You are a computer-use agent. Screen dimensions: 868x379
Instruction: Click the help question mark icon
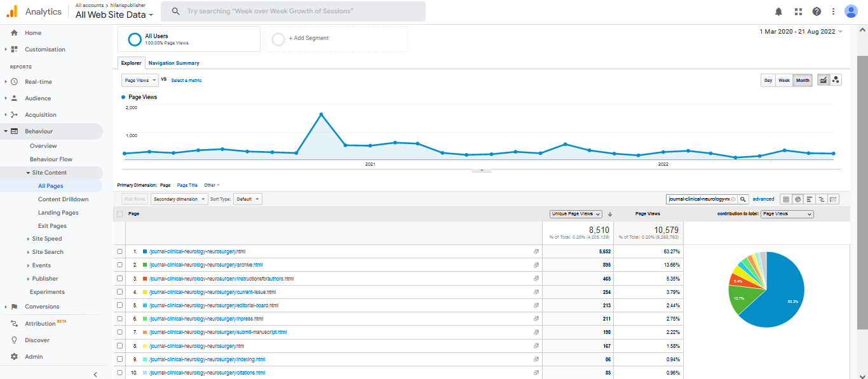(817, 11)
